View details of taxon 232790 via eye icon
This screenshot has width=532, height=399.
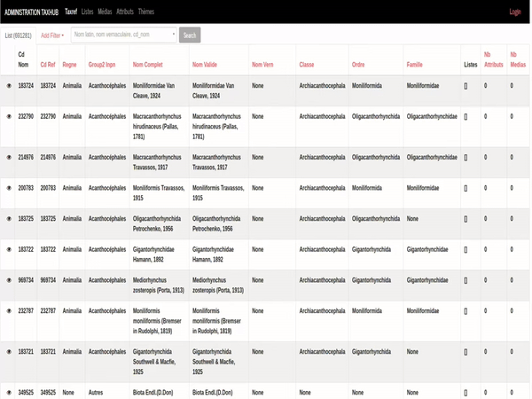[9, 116]
